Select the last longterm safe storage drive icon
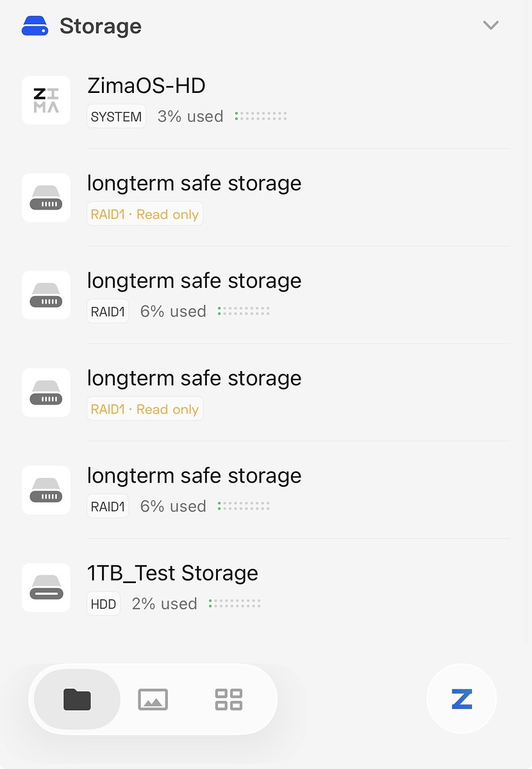The width and height of the screenshot is (532, 769). [46, 490]
